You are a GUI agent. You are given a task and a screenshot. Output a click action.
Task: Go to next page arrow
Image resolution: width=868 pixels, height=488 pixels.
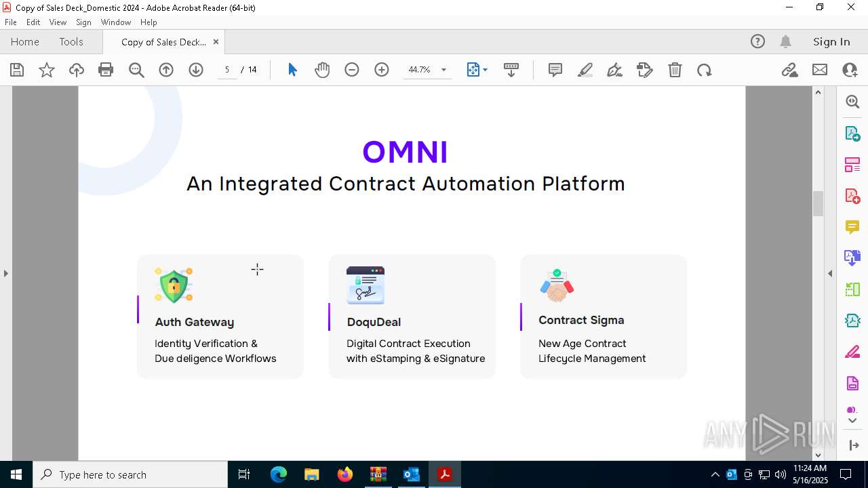pyautogui.click(x=196, y=70)
